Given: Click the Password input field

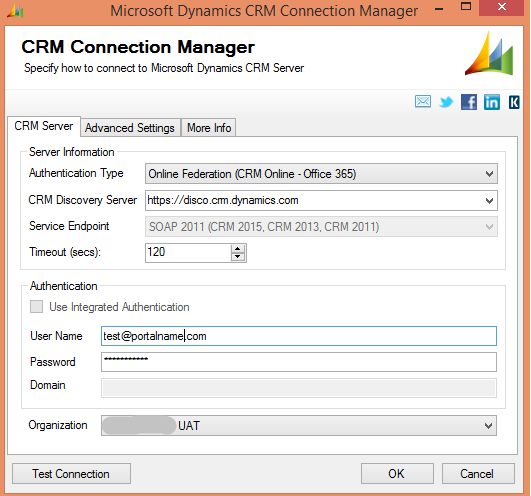Looking at the screenshot, I should point(299,362).
